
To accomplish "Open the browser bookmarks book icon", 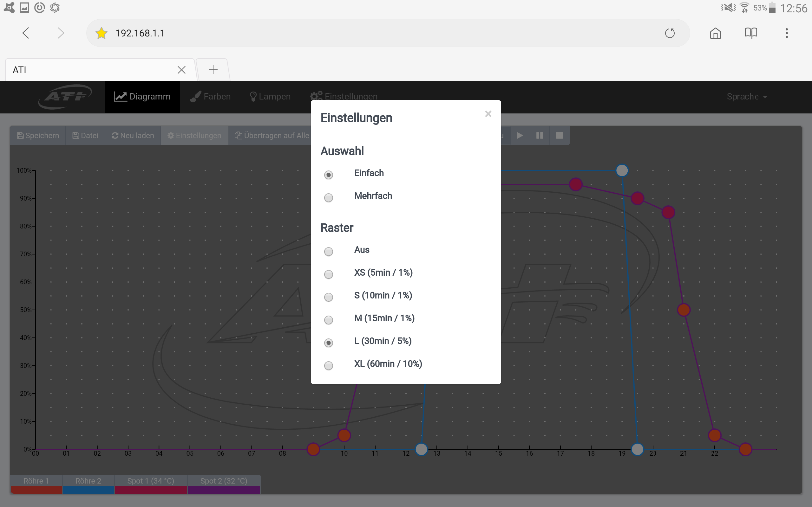I will [751, 33].
